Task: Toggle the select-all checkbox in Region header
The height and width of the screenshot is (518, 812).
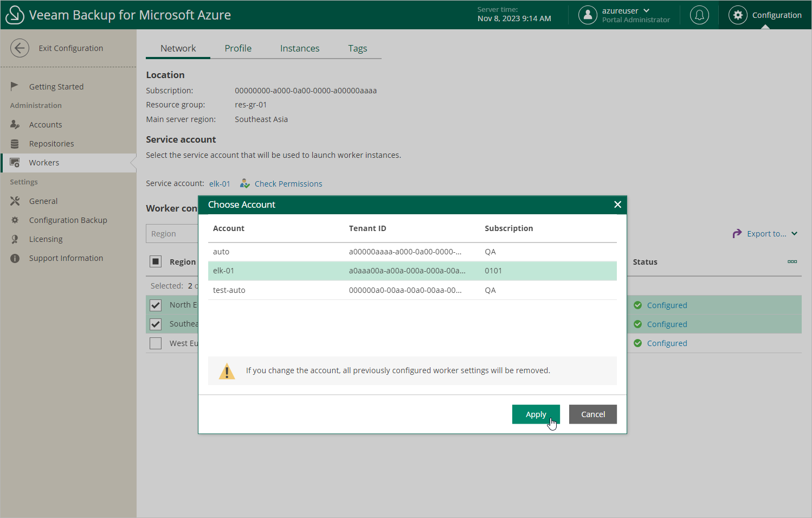Action: coord(156,262)
